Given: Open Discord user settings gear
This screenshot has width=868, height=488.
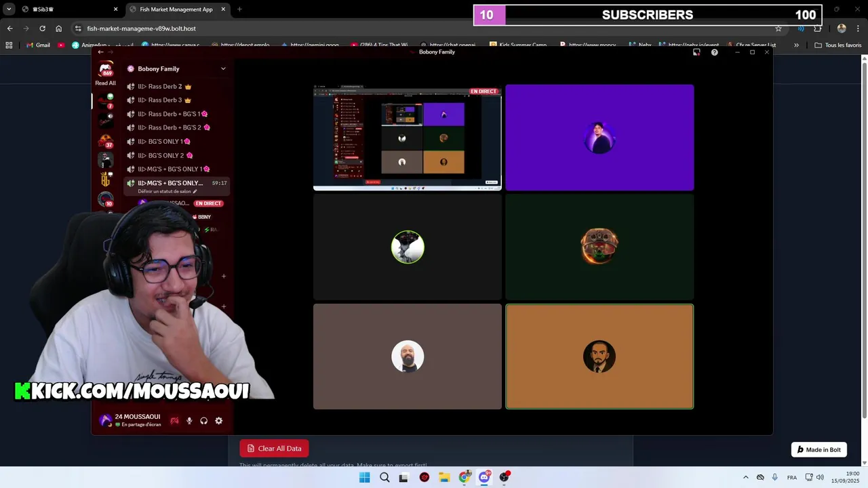Looking at the screenshot, I should pyautogui.click(x=219, y=421).
